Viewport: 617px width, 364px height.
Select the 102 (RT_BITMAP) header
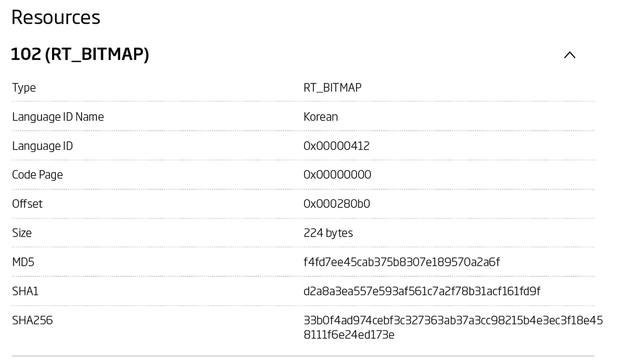coord(79,54)
